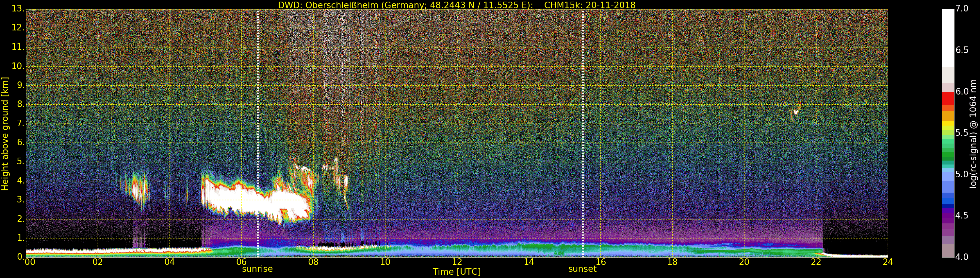This screenshot has height=278, width=980.
Task: Pick the green band on the colorbar
Action: (948, 152)
